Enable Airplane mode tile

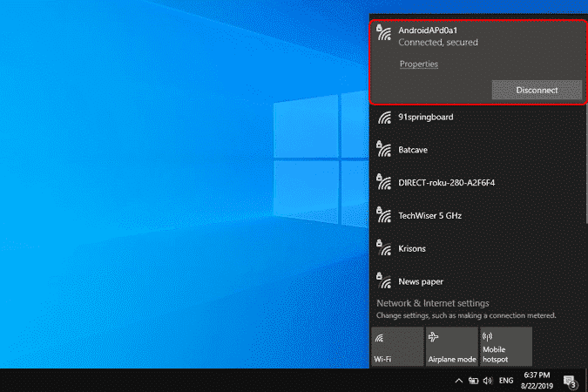pos(449,346)
